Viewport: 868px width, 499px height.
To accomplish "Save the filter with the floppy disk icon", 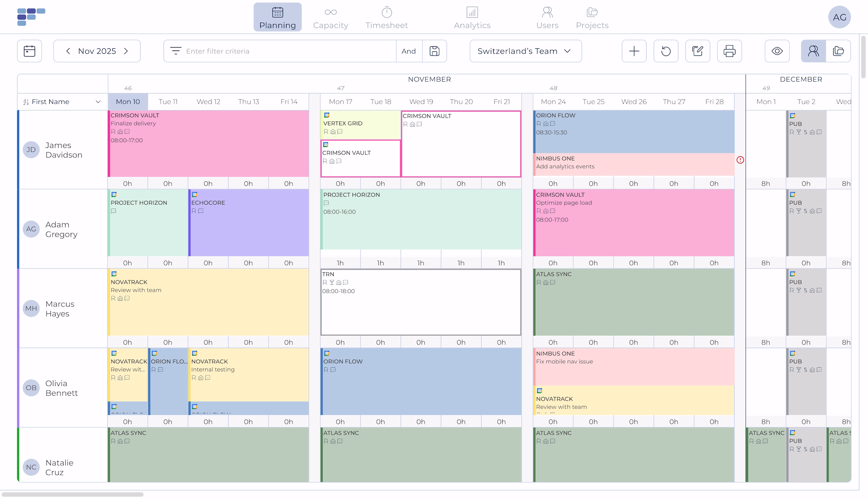I will tap(434, 51).
